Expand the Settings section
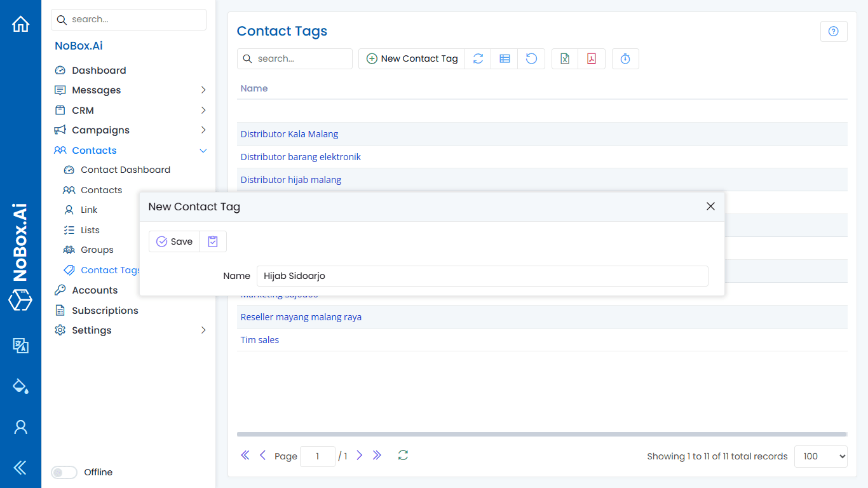The width and height of the screenshot is (868, 488). [203, 330]
